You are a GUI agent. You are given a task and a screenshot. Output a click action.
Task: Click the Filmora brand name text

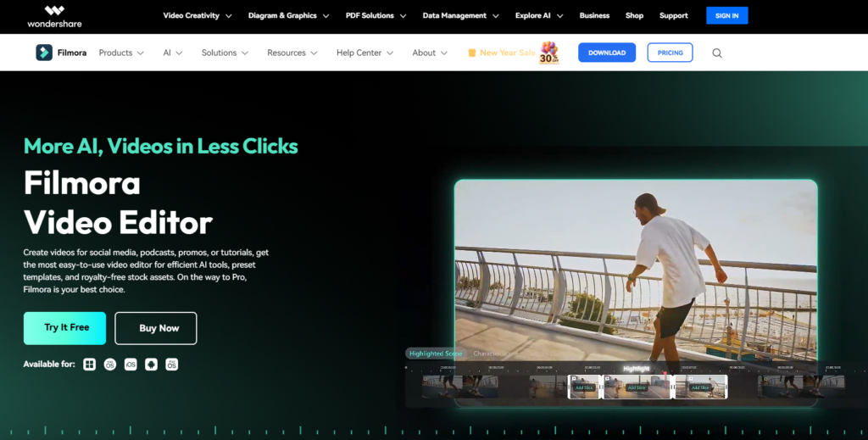pos(72,53)
